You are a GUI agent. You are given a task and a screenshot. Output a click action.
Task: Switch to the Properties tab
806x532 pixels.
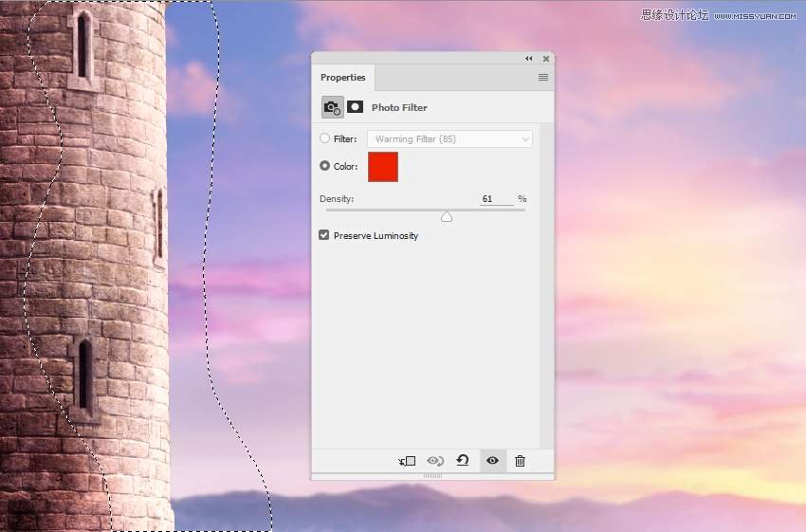click(x=343, y=78)
